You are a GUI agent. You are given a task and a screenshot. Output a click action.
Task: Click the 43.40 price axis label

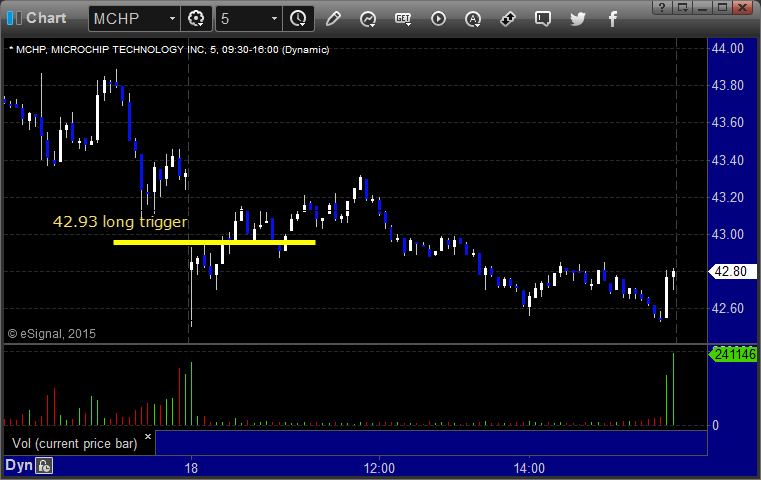(728, 160)
